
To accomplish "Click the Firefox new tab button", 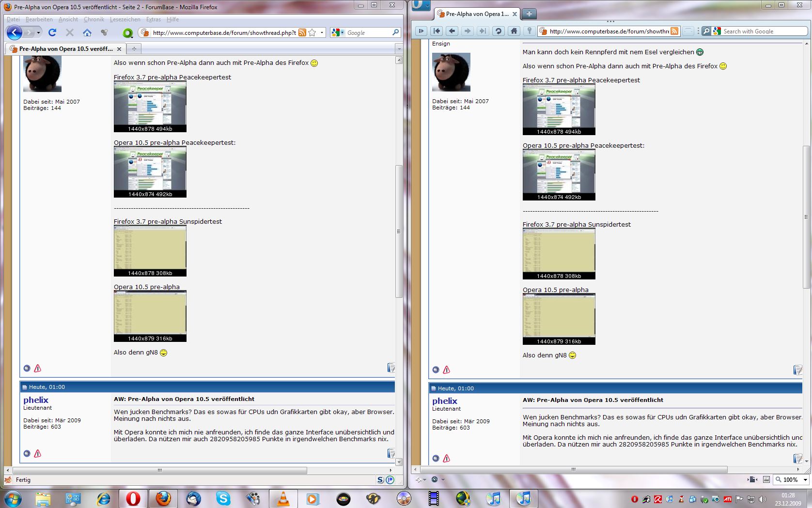I will [x=134, y=48].
